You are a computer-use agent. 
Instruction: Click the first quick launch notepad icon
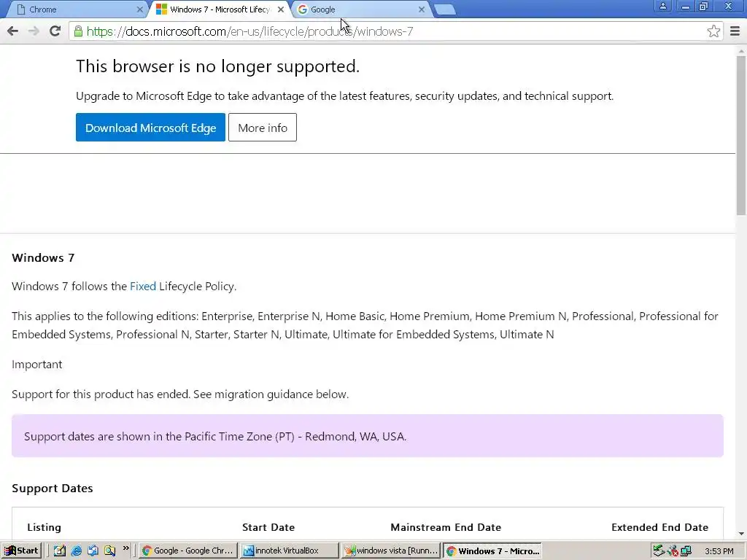[60, 551]
